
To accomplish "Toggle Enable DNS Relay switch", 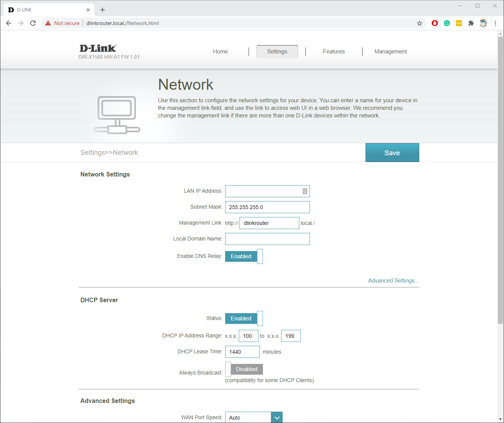I will (244, 256).
